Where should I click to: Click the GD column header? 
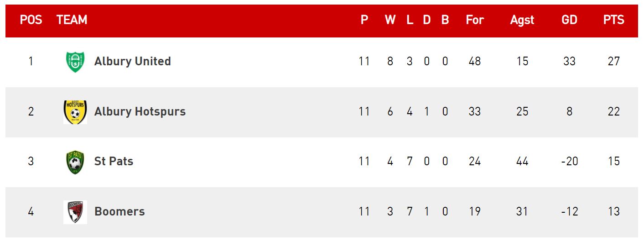point(569,20)
